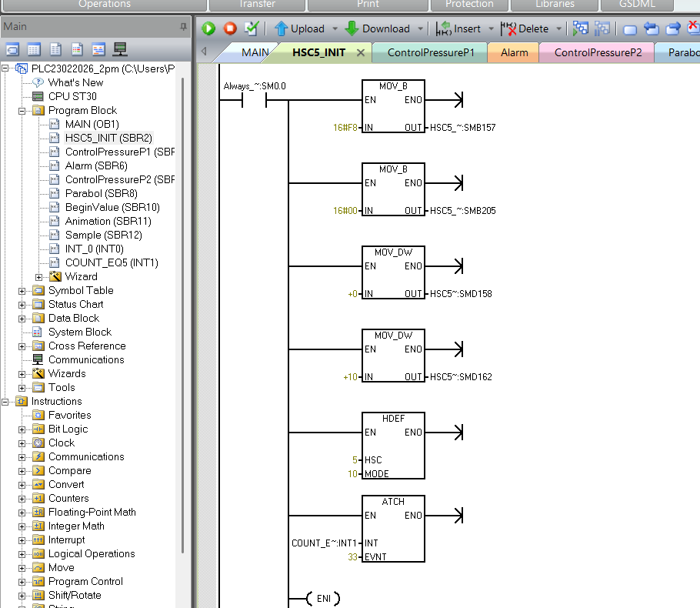Screen dimensions: 700x608
Task: Click the red STOP PLC button
Action: [x=230, y=28]
